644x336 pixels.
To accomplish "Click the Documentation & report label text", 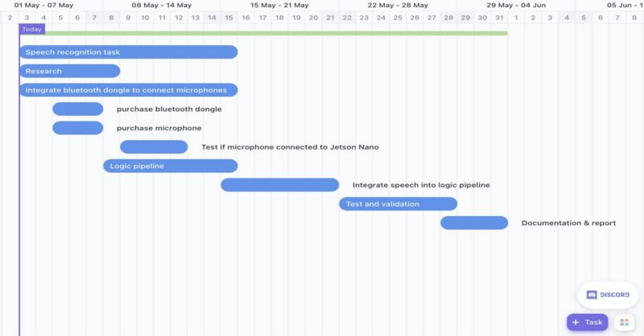I will (x=568, y=223).
